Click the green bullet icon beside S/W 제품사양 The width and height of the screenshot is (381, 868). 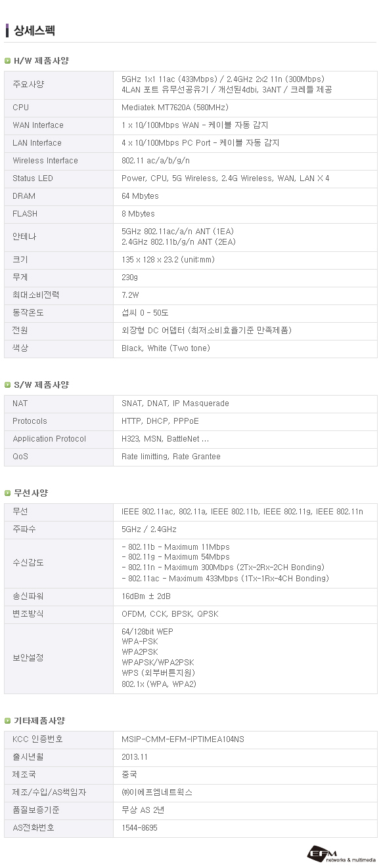click(7, 384)
